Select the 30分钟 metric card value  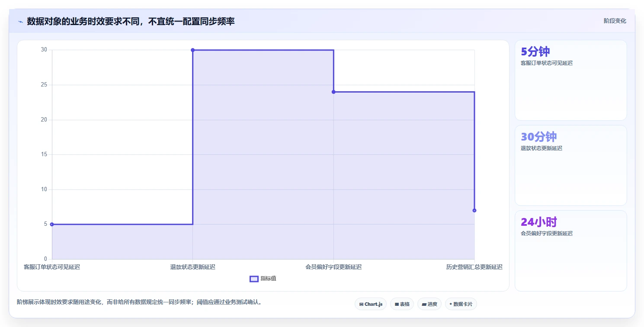538,137
